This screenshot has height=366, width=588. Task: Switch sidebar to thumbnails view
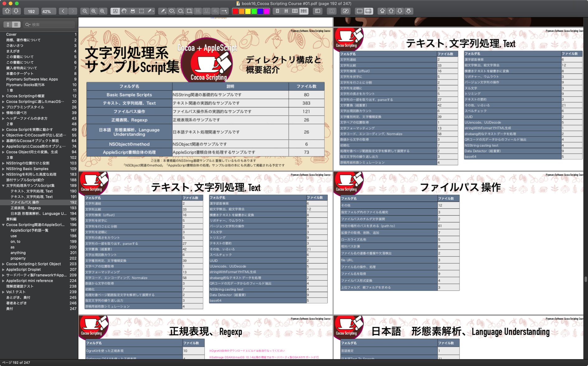[x=8, y=25]
